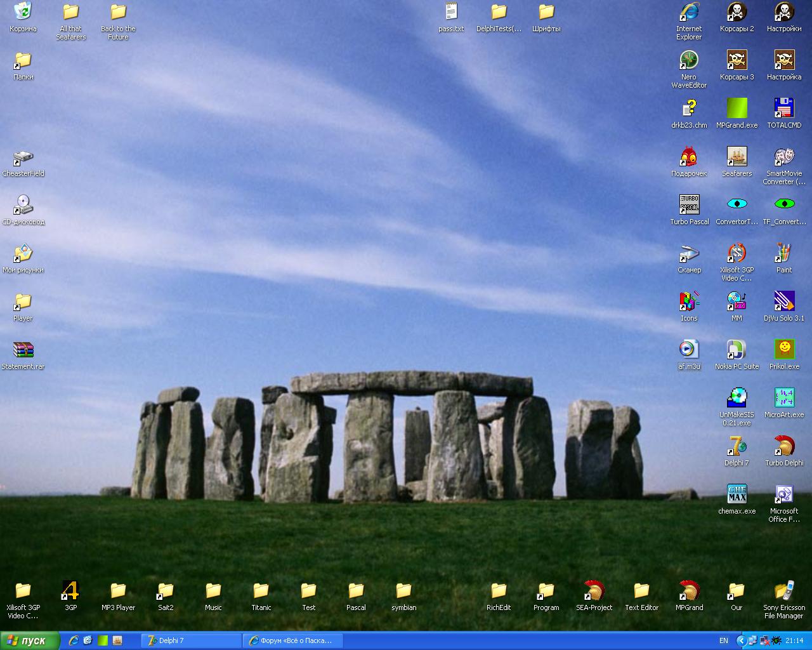Click the 21:14 system clock
This screenshot has width=812, height=650.
(794, 640)
